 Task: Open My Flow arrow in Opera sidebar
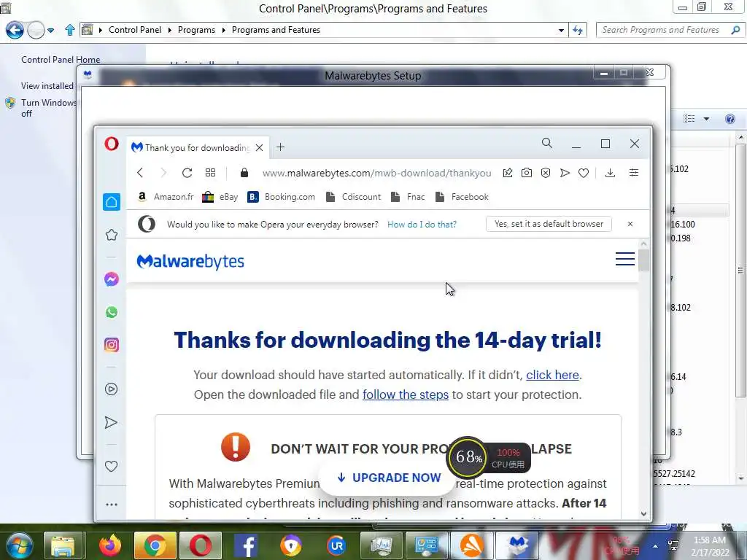click(111, 422)
